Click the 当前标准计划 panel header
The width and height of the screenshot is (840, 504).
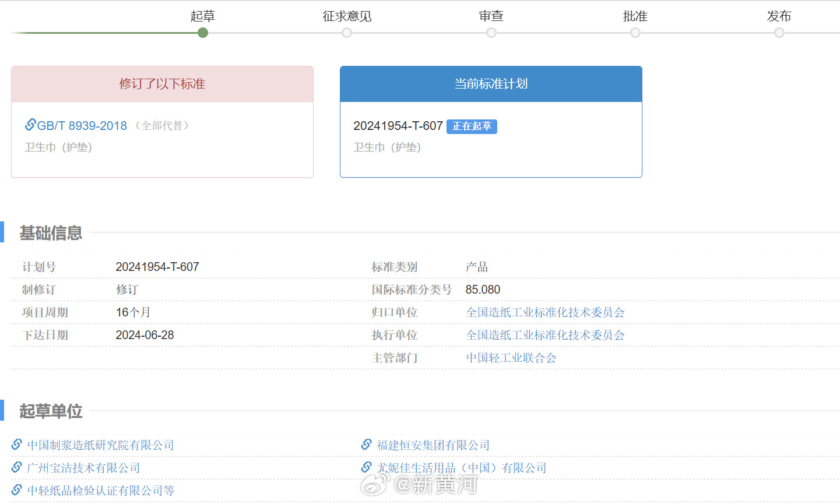tap(491, 84)
